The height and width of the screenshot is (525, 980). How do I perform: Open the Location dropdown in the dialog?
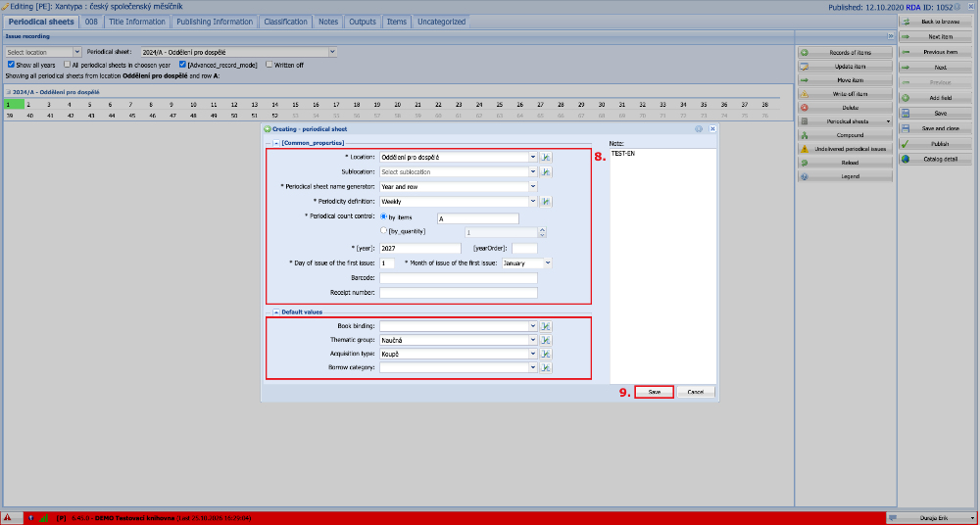pos(533,157)
